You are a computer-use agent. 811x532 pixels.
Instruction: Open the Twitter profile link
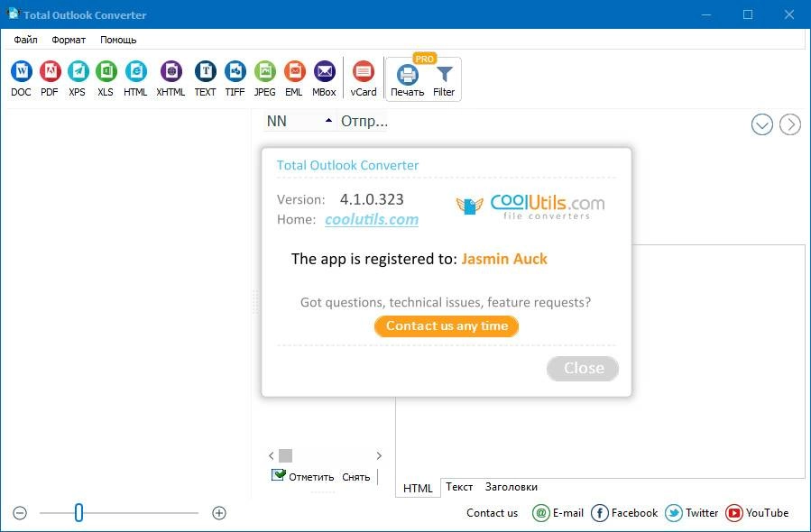pos(692,513)
